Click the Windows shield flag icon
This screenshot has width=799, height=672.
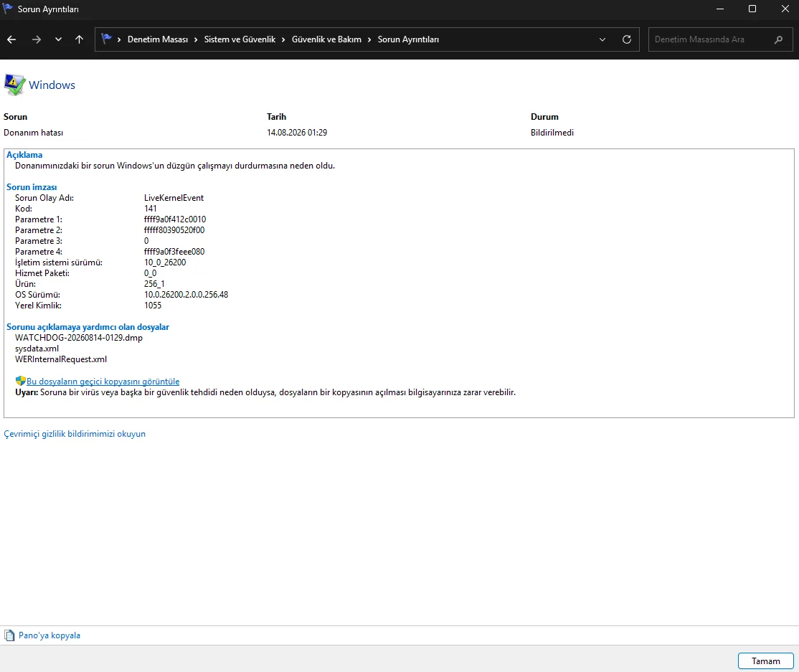14,85
